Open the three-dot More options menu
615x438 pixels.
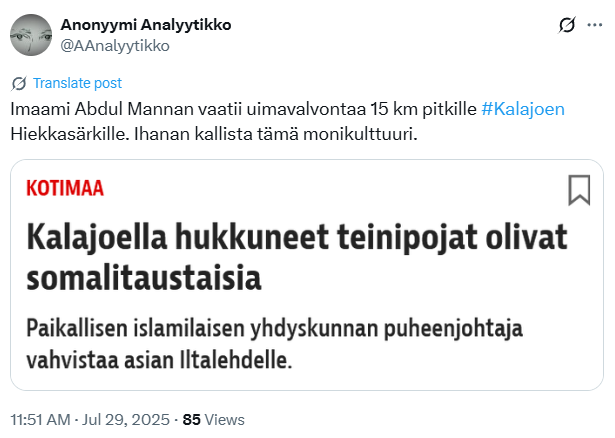pyautogui.click(x=595, y=26)
